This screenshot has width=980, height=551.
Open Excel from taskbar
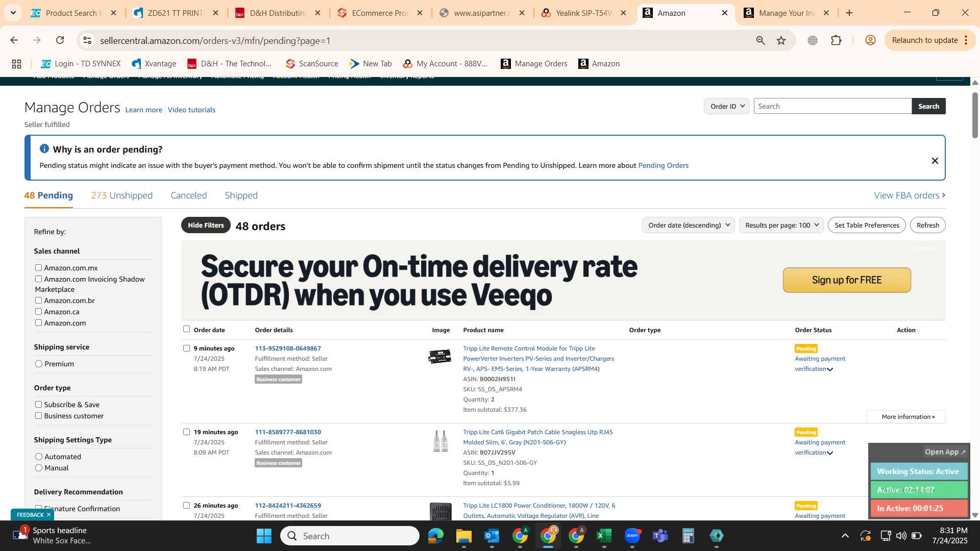pyautogui.click(x=604, y=536)
